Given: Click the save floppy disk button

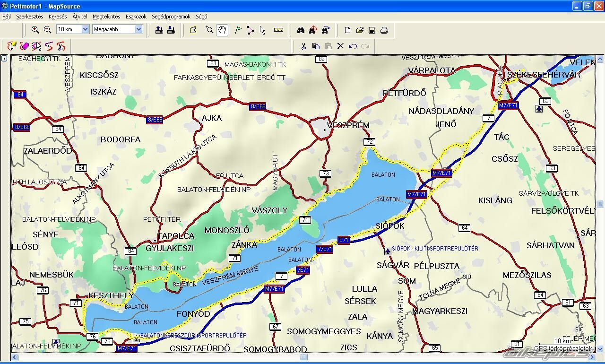Looking at the screenshot, I should point(372,30).
